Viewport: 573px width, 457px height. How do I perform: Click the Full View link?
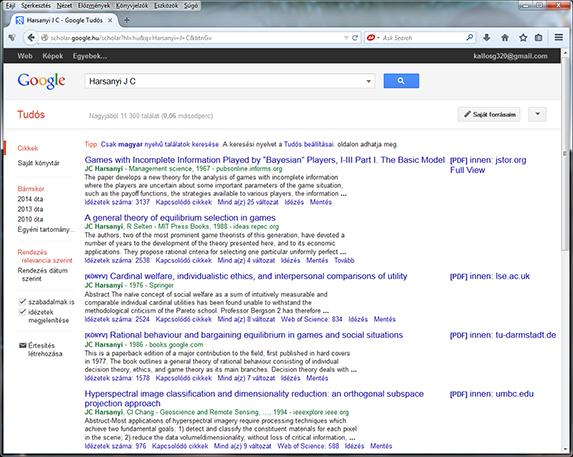(467, 170)
